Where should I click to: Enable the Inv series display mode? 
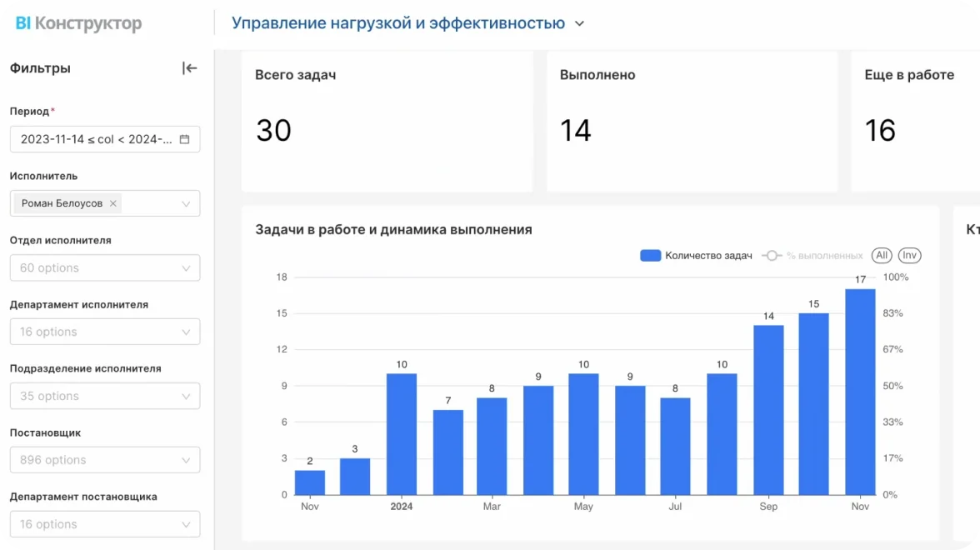908,255
